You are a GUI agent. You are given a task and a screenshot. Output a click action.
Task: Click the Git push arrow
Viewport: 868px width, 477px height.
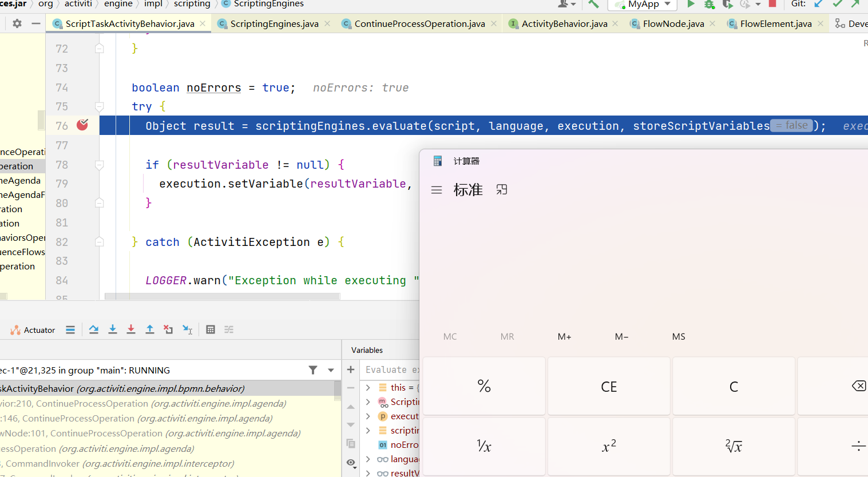855,4
